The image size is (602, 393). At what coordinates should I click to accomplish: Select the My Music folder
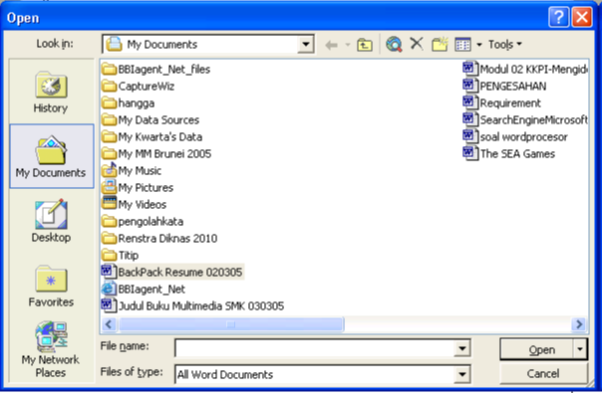tap(132, 170)
